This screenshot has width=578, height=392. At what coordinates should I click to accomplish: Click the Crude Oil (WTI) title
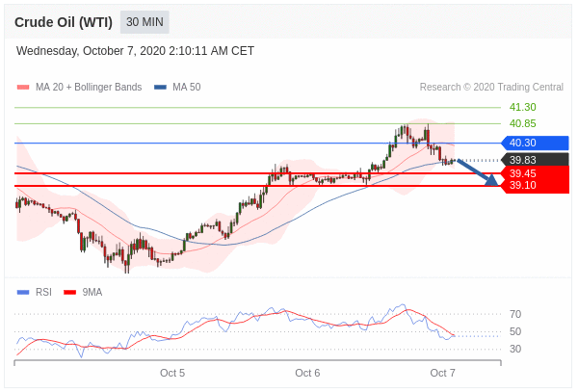[x=64, y=22]
